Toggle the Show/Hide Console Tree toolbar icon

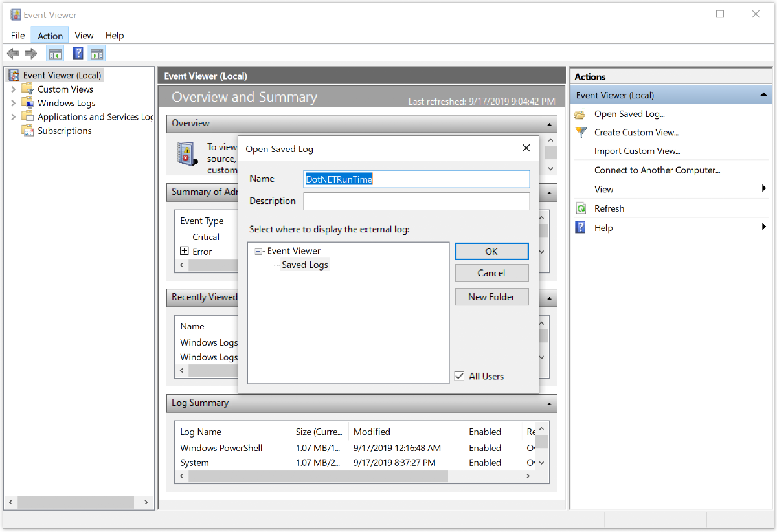pyautogui.click(x=55, y=54)
